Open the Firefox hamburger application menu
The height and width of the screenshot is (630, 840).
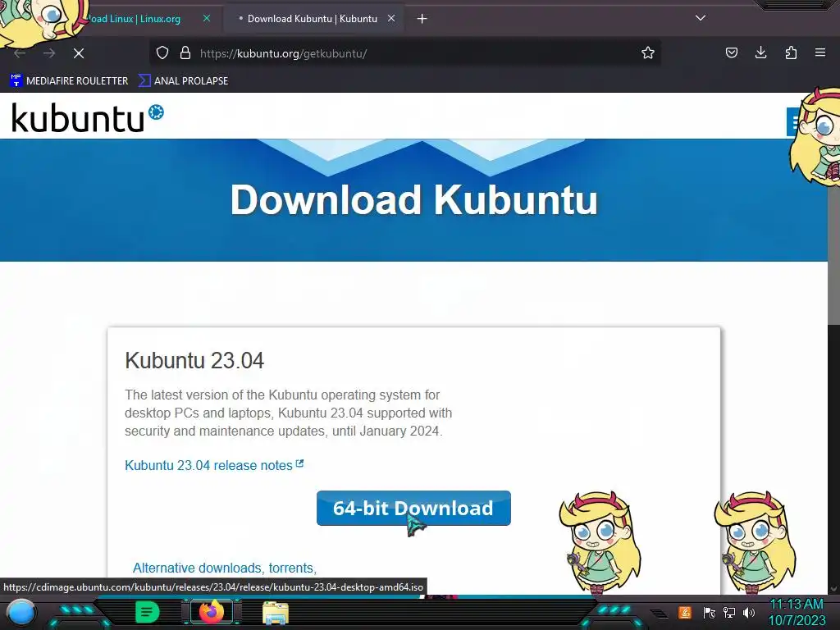820,52
